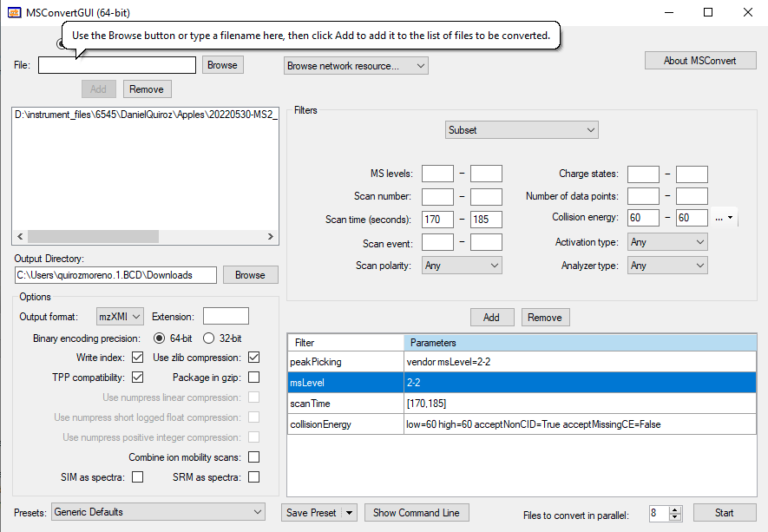Click Scan number lower bound field
Viewport: 768px width, 532px height.
pyautogui.click(x=437, y=196)
